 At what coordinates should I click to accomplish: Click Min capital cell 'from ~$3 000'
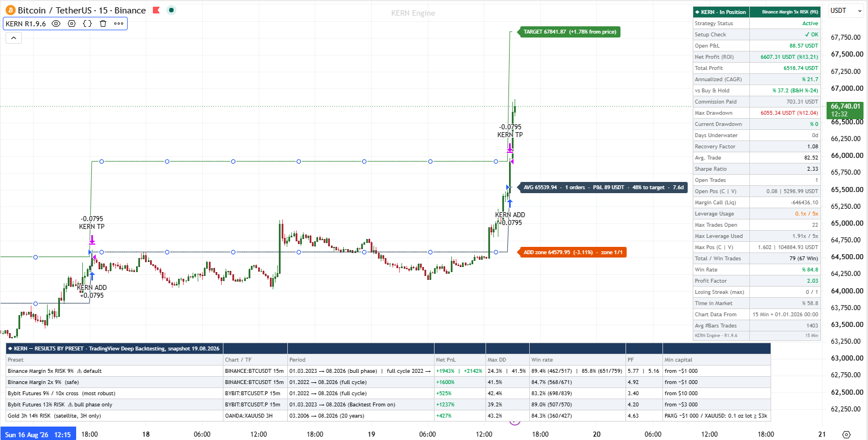[x=716, y=405]
